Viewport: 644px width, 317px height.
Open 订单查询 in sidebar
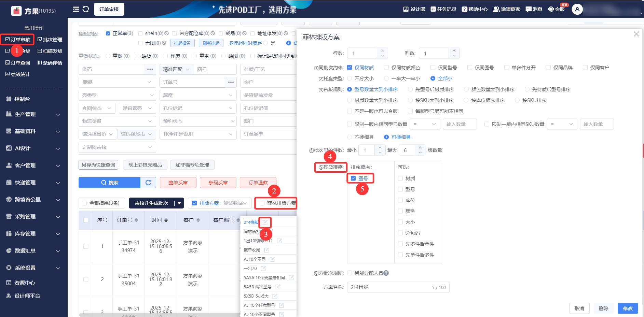click(x=18, y=63)
